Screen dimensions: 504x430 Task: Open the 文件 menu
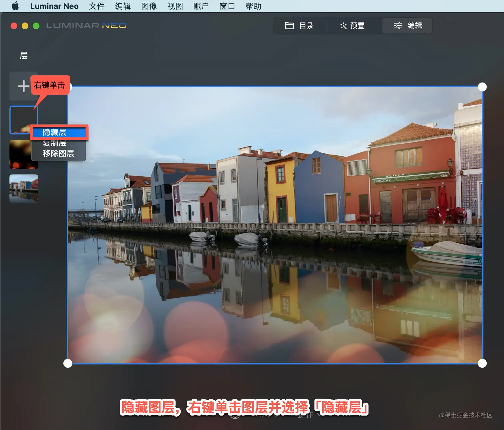(97, 6)
